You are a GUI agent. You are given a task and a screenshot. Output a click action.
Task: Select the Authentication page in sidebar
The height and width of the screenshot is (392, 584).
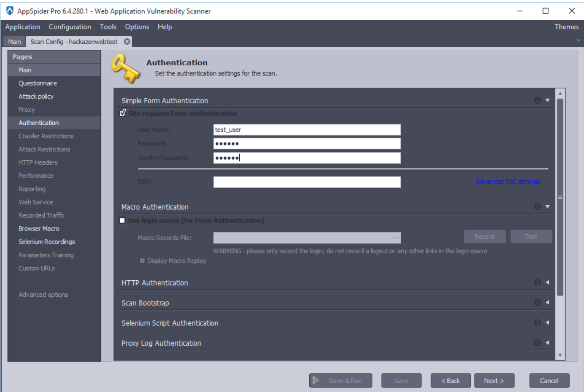54,123
